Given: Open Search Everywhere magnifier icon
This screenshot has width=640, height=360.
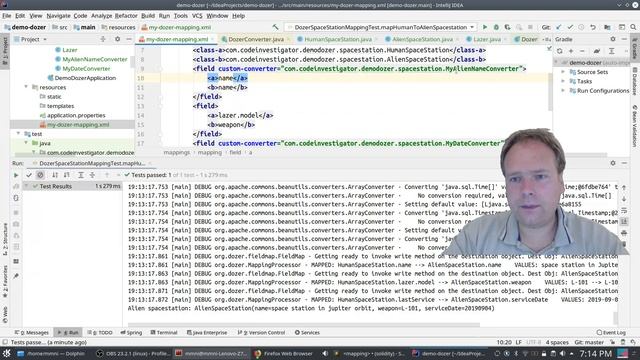Looking at the screenshot, I should point(633,27).
